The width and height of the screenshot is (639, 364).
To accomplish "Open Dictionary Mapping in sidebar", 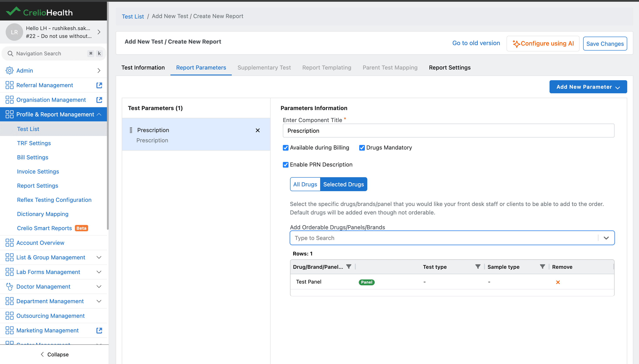I will pos(43,214).
